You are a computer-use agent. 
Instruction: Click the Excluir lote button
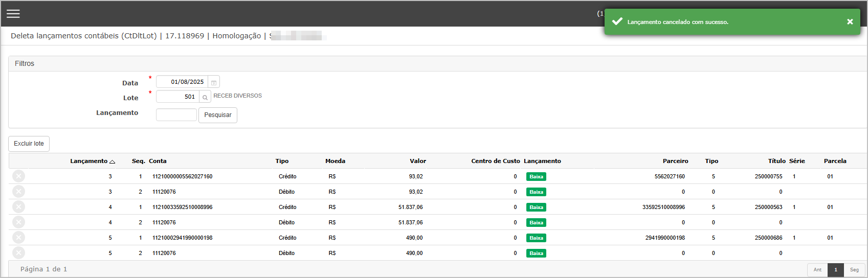[x=29, y=144]
